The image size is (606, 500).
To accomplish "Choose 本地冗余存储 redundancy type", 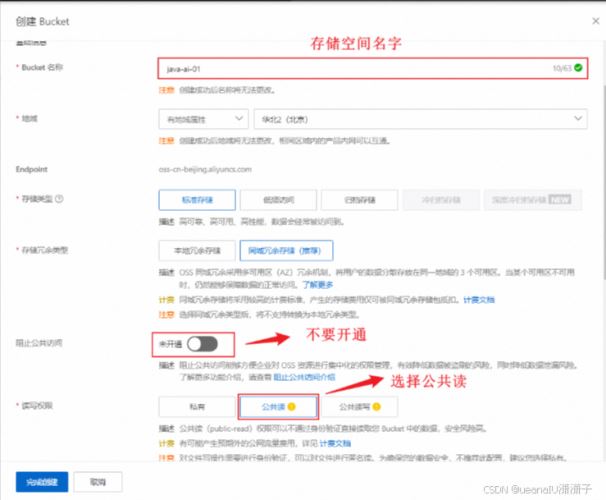I will (x=197, y=251).
